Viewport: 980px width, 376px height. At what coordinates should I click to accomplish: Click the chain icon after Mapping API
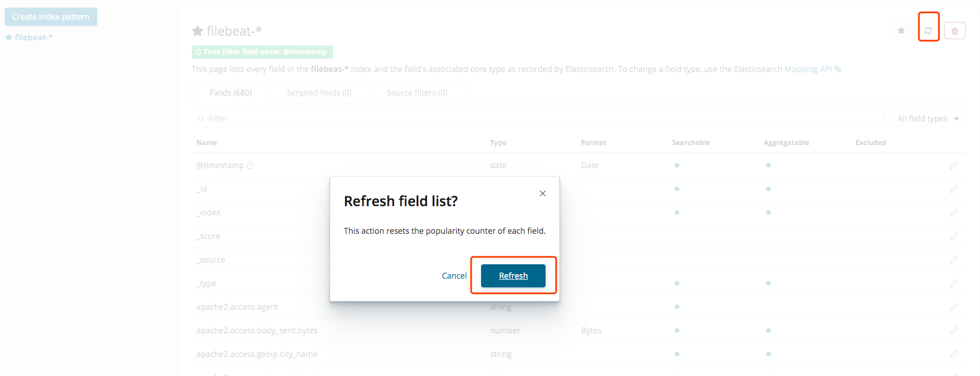pos(838,69)
